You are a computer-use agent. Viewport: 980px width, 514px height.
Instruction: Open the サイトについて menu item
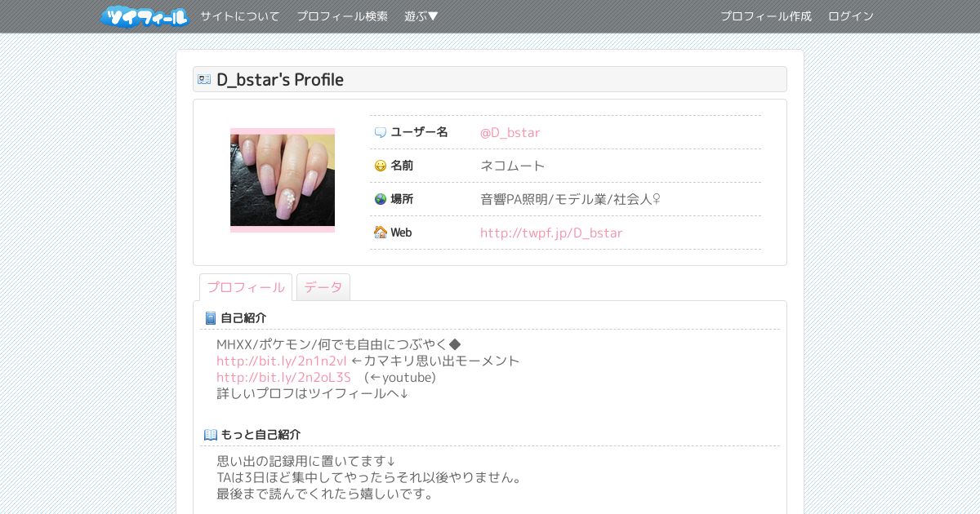(x=240, y=16)
